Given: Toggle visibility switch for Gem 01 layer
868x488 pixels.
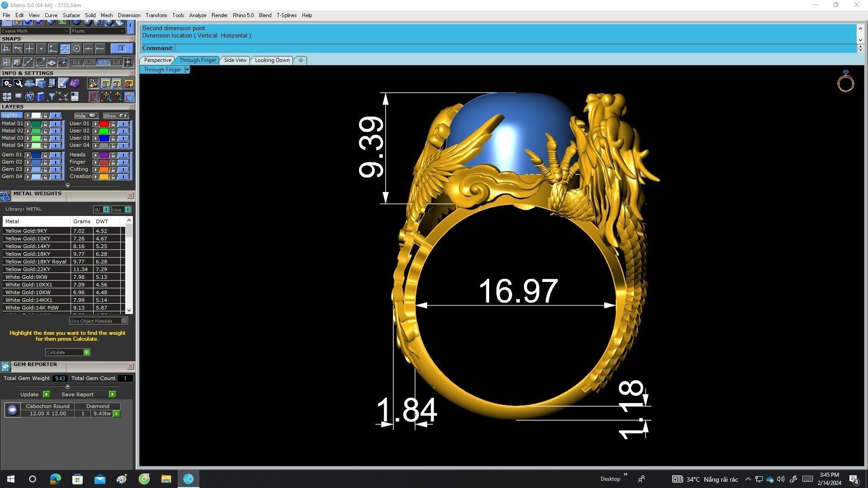Looking at the screenshot, I should pyautogui.click(x=55, y=155).
